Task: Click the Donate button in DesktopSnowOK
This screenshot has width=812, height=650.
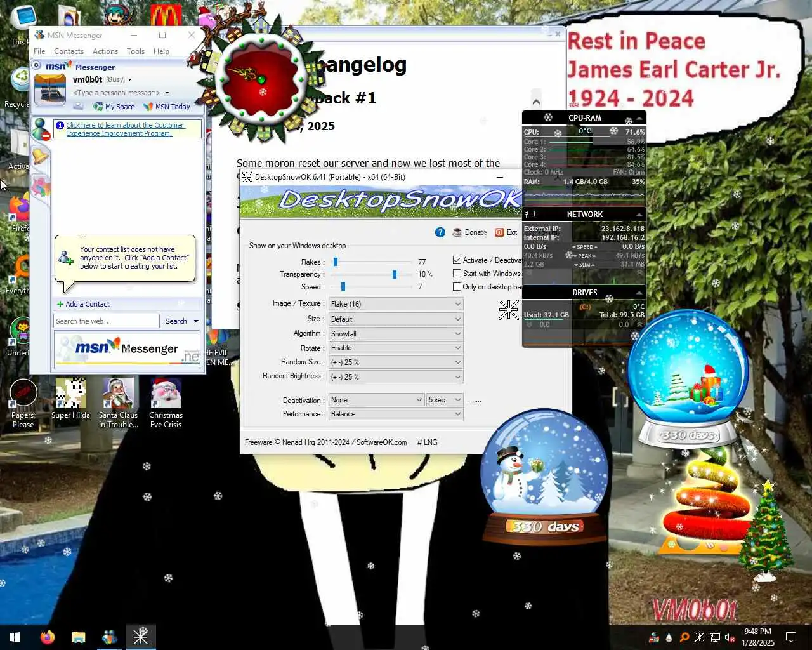Action: (469, 232)
